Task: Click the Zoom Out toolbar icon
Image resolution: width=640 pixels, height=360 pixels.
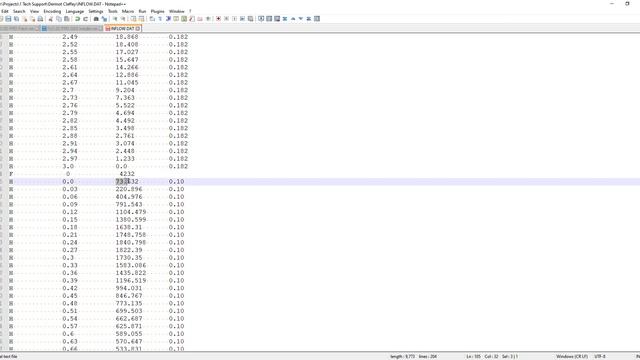Action: [123, 19]
